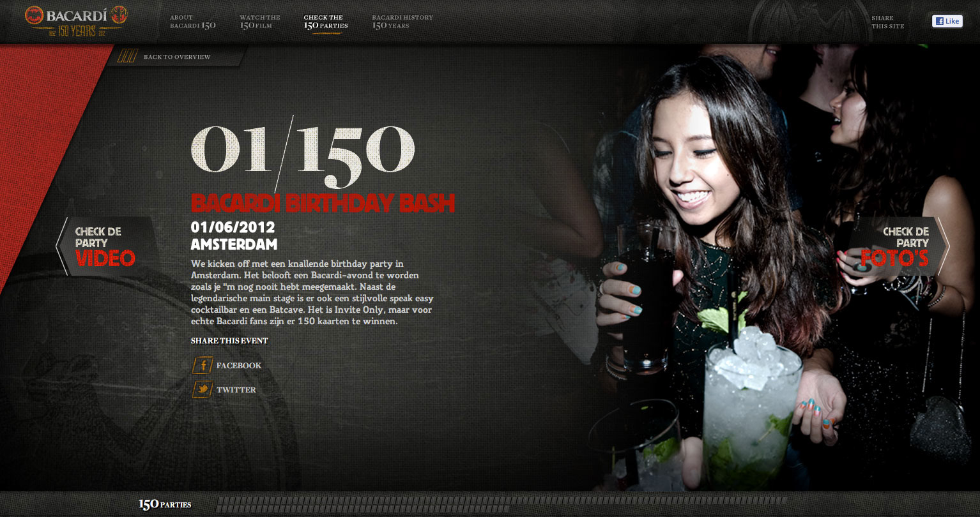This screenshot has width=980, height=517.
Task: Go back to overview
Action: pyautogui.click(x=177, y=57)
